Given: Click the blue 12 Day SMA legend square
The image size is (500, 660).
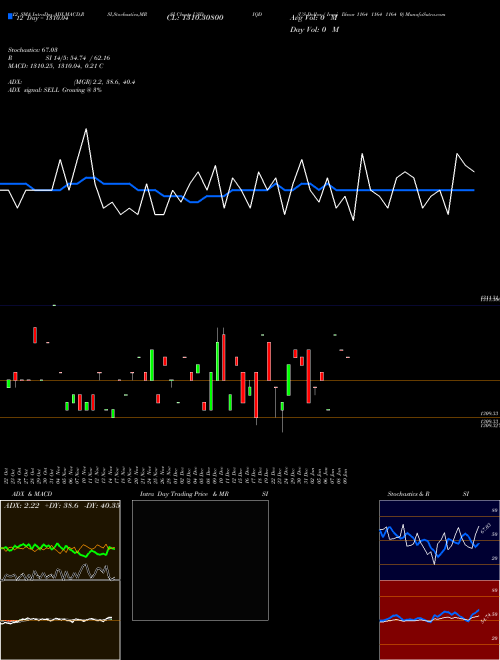Looking at the screenshot, I should 10,17.
